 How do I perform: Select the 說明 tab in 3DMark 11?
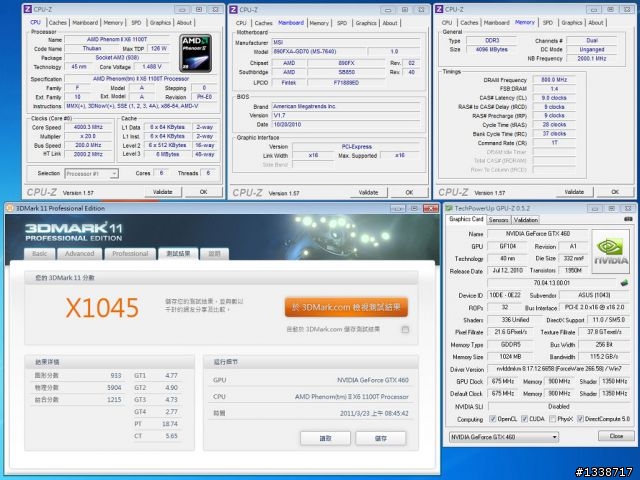click(x=214, y=253)
